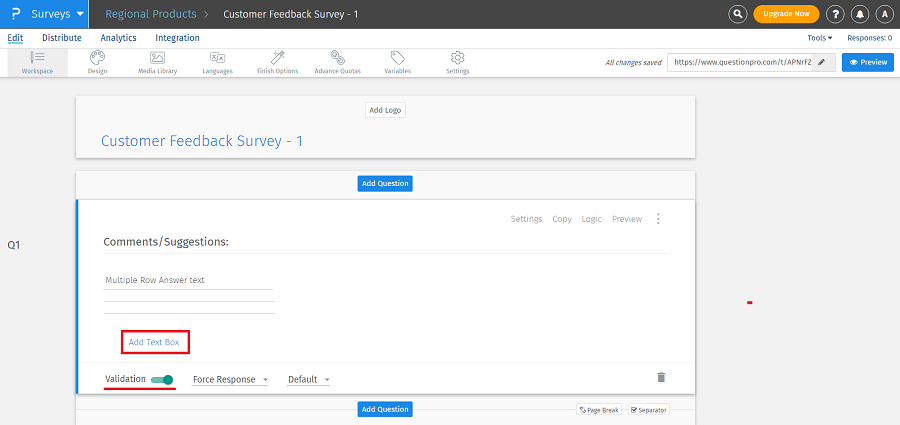Image resolution: width=900 pixels, height=425 pixels.
Task: Open the Tools dropdown menu
Action: coord(820,38)
